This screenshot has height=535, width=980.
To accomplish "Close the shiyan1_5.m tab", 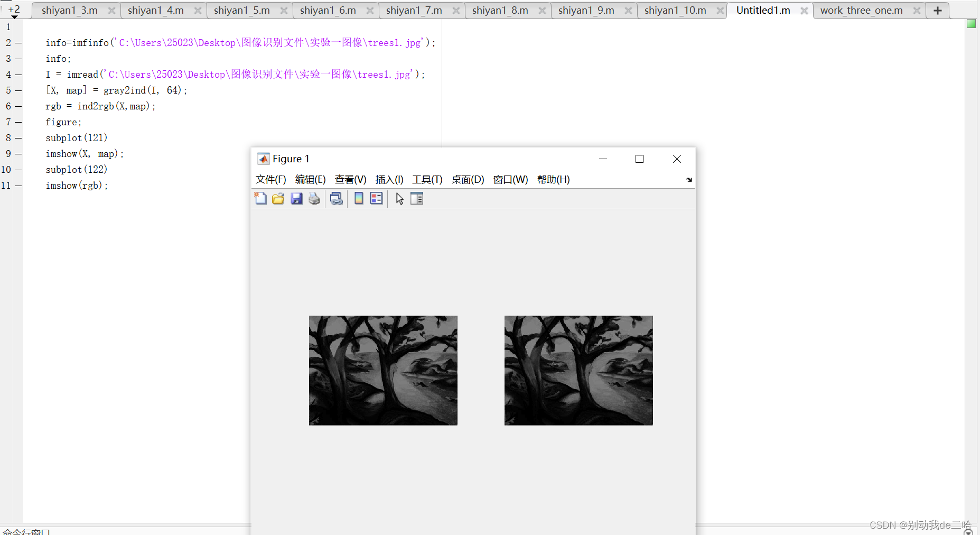I will click(284, 11).
